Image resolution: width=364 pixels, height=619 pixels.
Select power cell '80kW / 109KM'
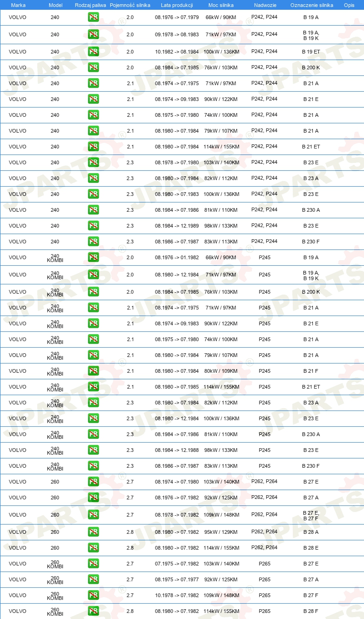pyautogui.click(x=221, y=371)
